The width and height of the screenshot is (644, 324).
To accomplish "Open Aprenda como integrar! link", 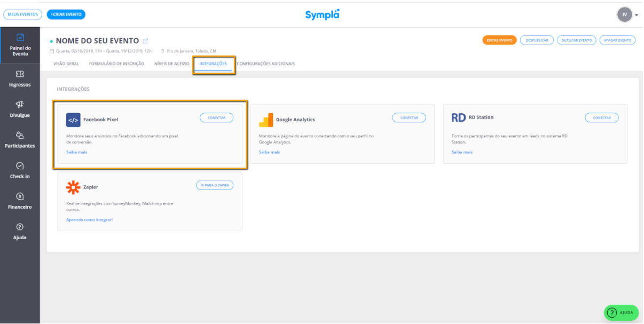I will [x=89, y=219].
